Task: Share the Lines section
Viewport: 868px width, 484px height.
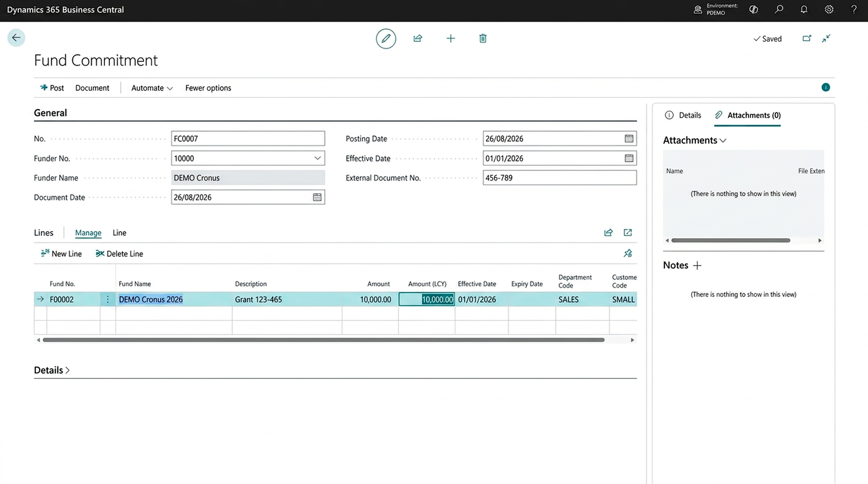Action: [608, 233]
